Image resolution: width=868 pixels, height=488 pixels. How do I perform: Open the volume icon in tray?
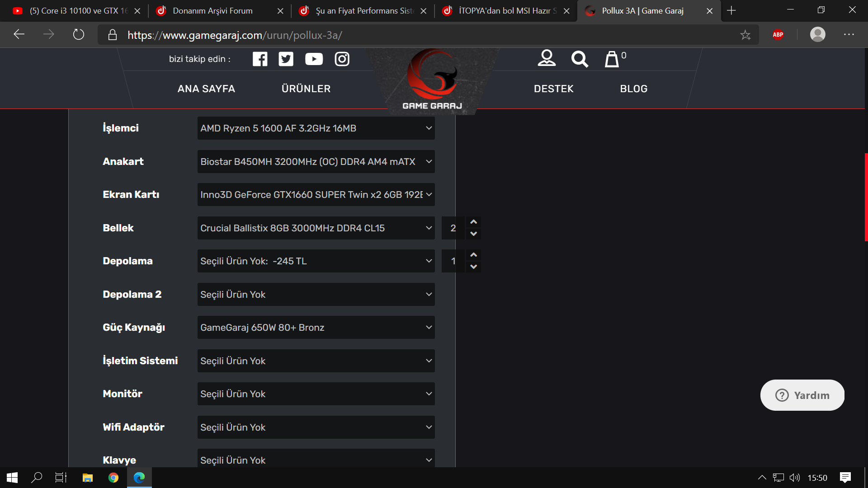pos(795,478)
